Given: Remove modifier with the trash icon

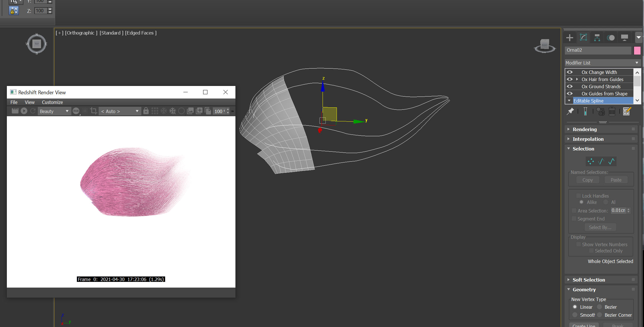Looking at the screenshot, I should coord(612,111).
